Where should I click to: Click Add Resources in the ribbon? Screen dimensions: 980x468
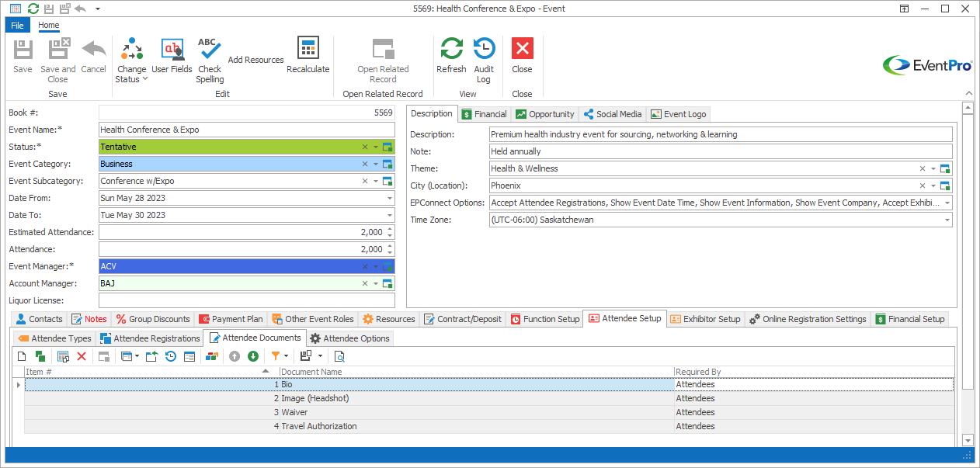click(255, 60)
